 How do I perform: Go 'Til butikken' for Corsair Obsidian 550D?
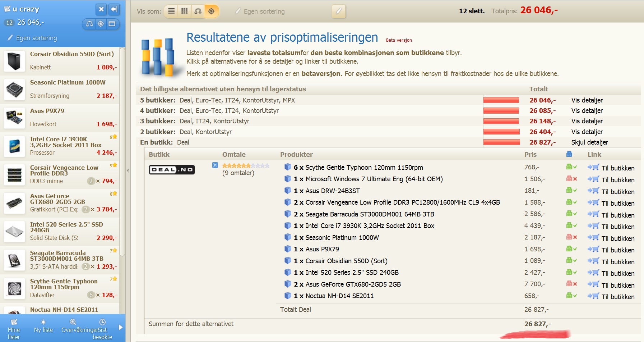point(618,262)
